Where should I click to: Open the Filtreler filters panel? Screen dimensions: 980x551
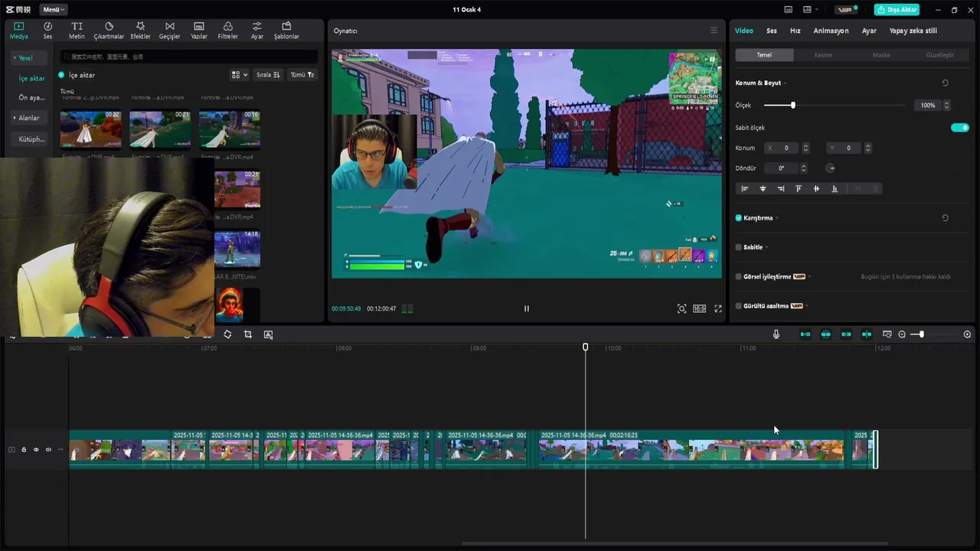click(x=228, y=30)
